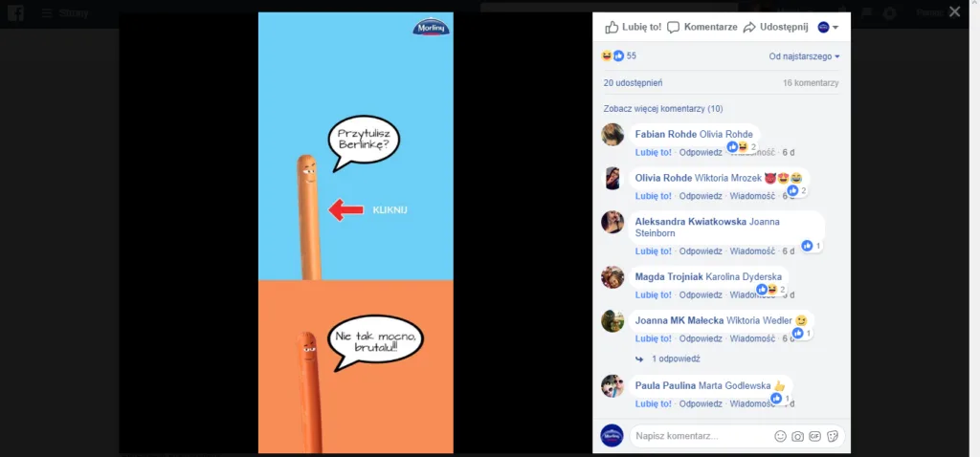Like Joanna MK Małecka's comment
The image size is (980, 457).
pos(653,339)
